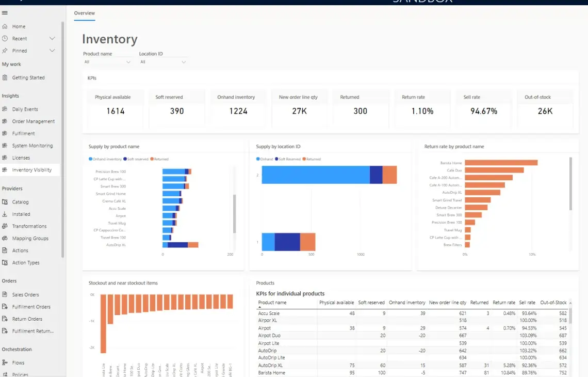
Task: Click the Catalog icon under Providers
Action: point(5,201)
